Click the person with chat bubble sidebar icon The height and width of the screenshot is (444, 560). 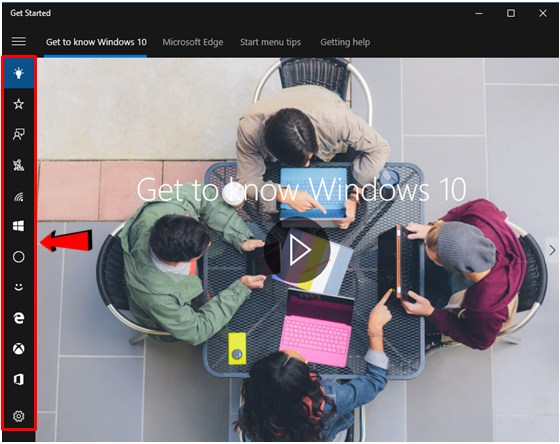pyautogui.click(x=19, y=134)
